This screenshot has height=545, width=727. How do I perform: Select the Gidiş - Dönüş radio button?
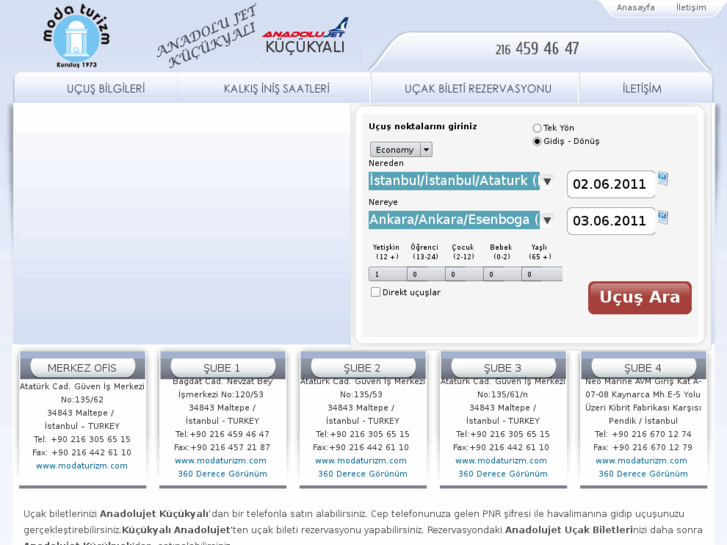537,141
